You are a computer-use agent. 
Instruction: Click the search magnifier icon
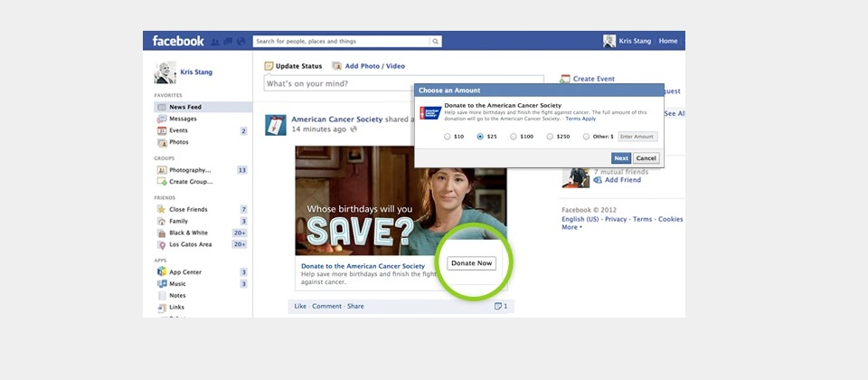[435, 42]
